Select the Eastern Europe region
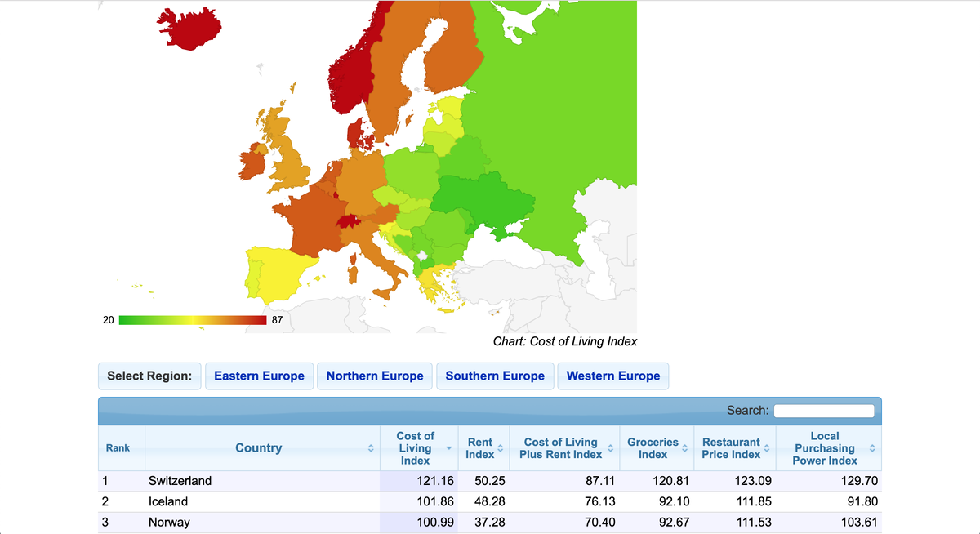The width and height of the screenshot is (980, 534). [259, 376]
